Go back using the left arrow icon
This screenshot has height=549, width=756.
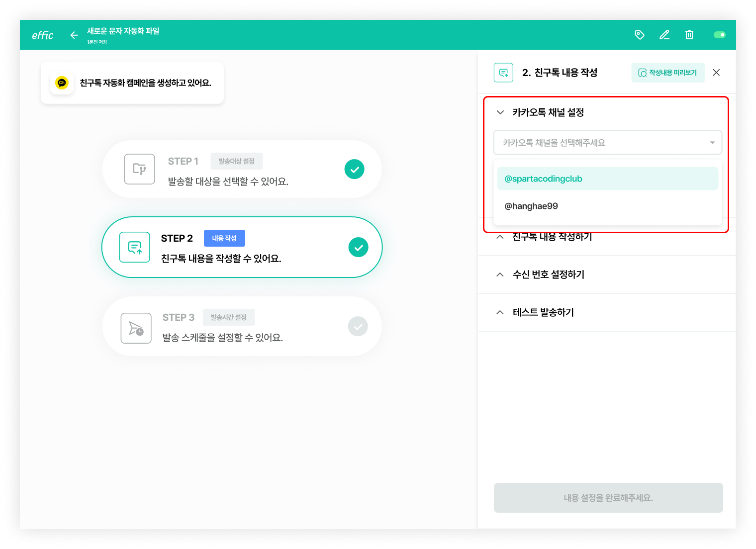(x=74, y=35)
